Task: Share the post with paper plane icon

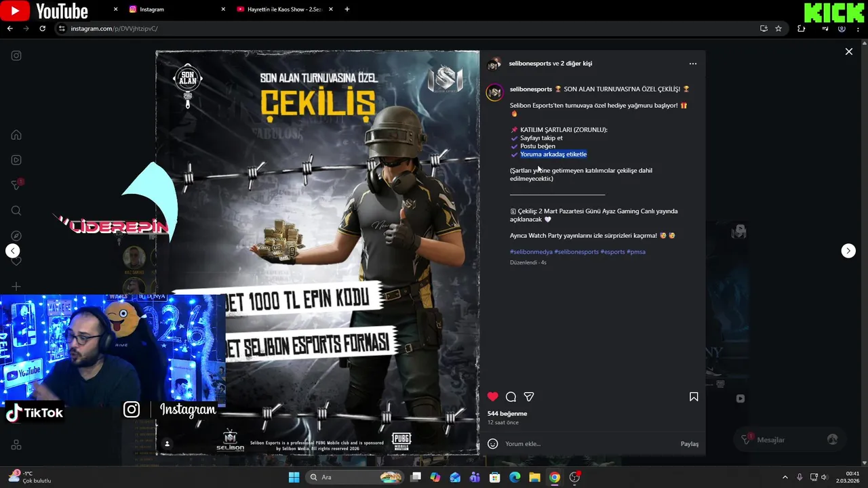Action: coord(529,396)
